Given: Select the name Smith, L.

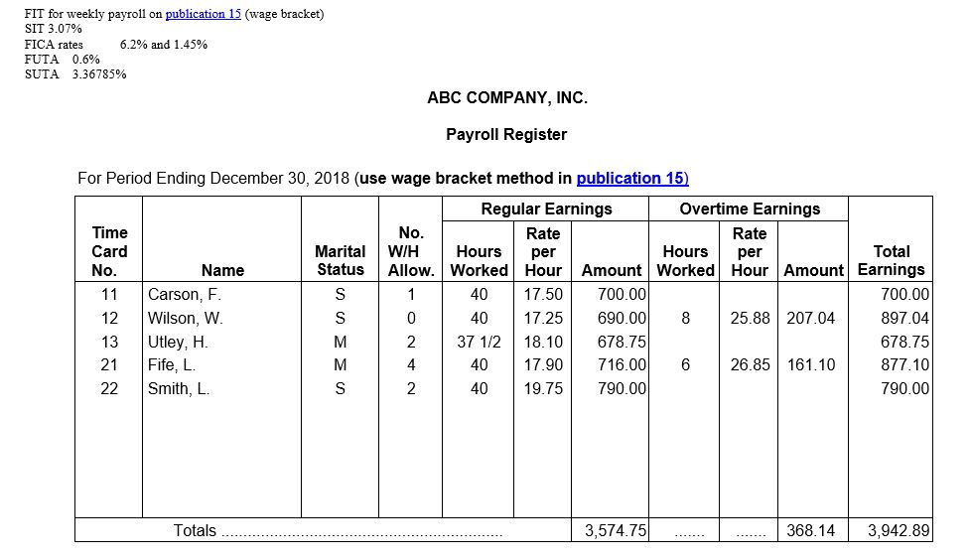Looking at the screenshot, I should click(x=179, y=388).
